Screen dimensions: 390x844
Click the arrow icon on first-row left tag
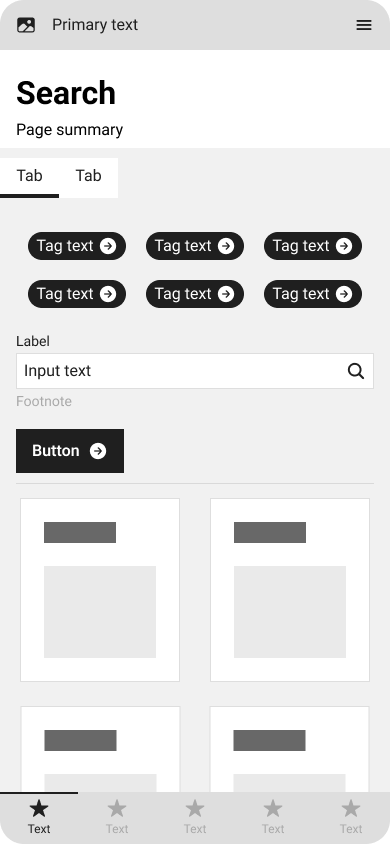pyautogui.click(x=108, y=246)
